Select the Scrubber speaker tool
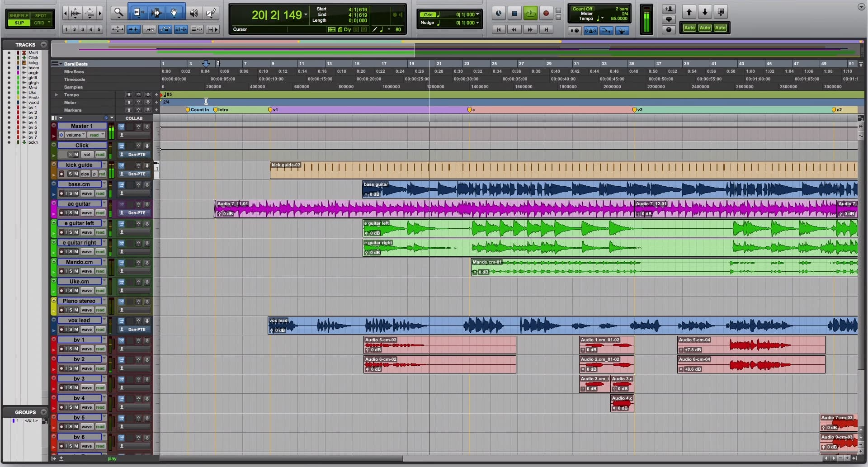The image size is (868, 467). 194,13
